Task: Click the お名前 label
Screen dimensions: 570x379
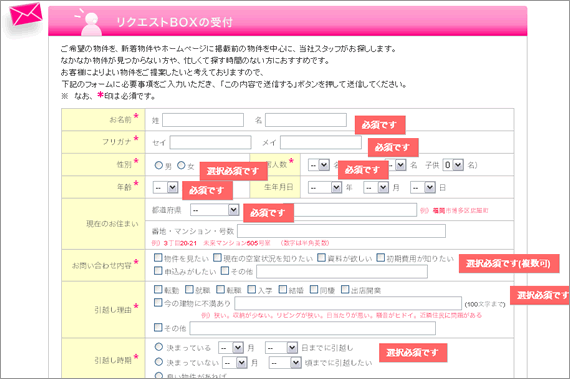Action: coord(120,120)
